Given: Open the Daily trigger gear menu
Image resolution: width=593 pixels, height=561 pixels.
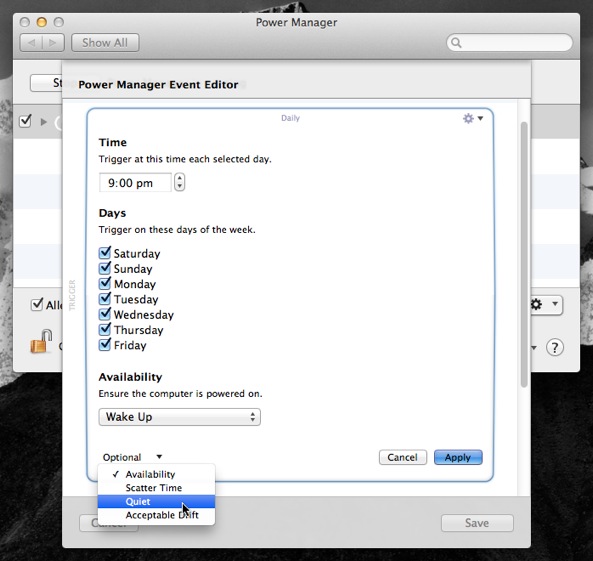Looking at the screenshot, I should pos(473,118).
